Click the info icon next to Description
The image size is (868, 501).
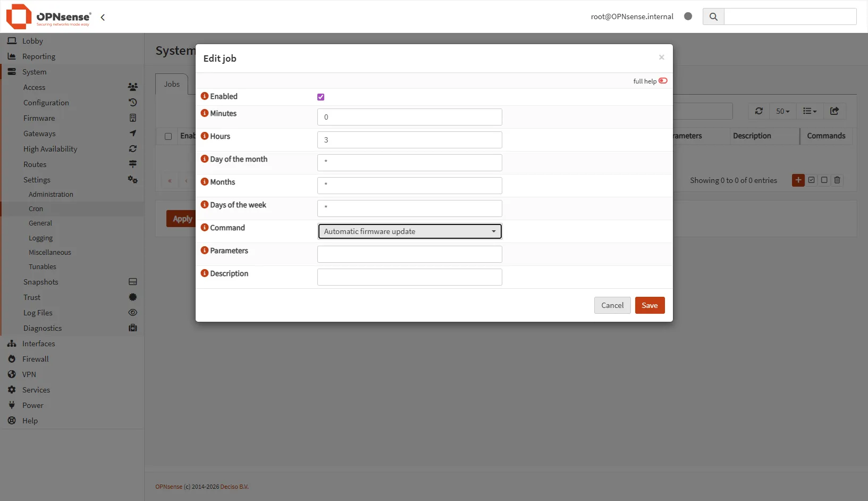(204, 273)
